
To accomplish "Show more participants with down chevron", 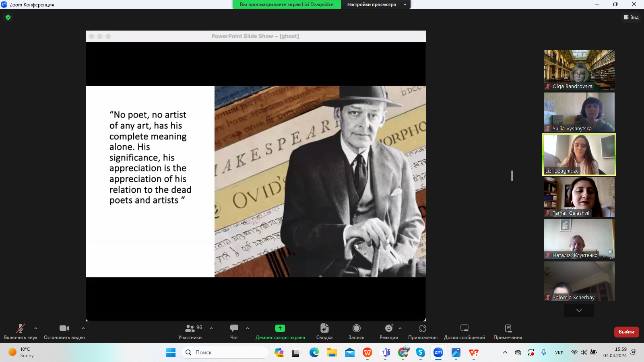I will pyautogui.click(x=579, y=311).
